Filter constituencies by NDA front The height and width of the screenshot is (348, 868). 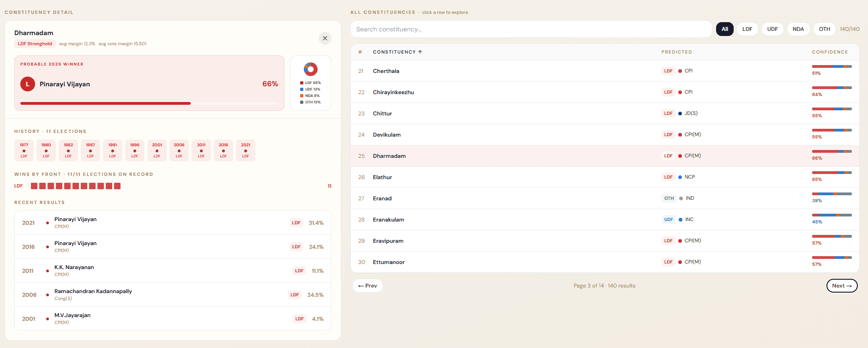(x=798, y=29)
